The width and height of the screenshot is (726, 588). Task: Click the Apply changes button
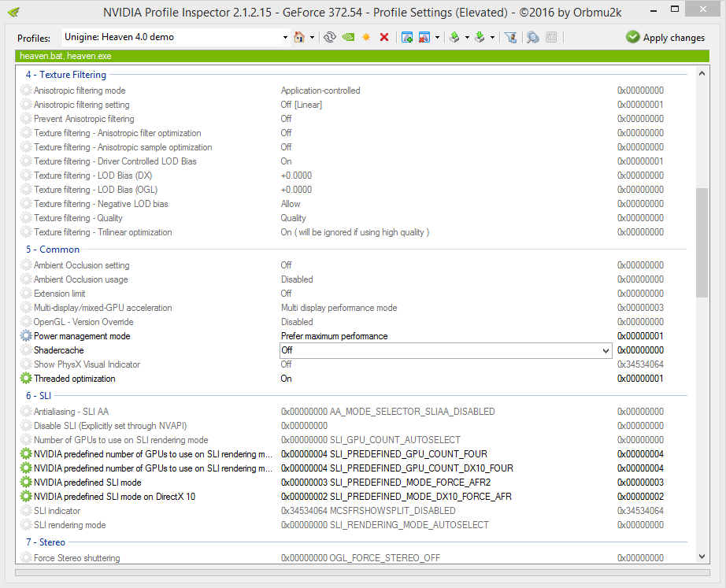pyautogui.click(x=665, y=38)
